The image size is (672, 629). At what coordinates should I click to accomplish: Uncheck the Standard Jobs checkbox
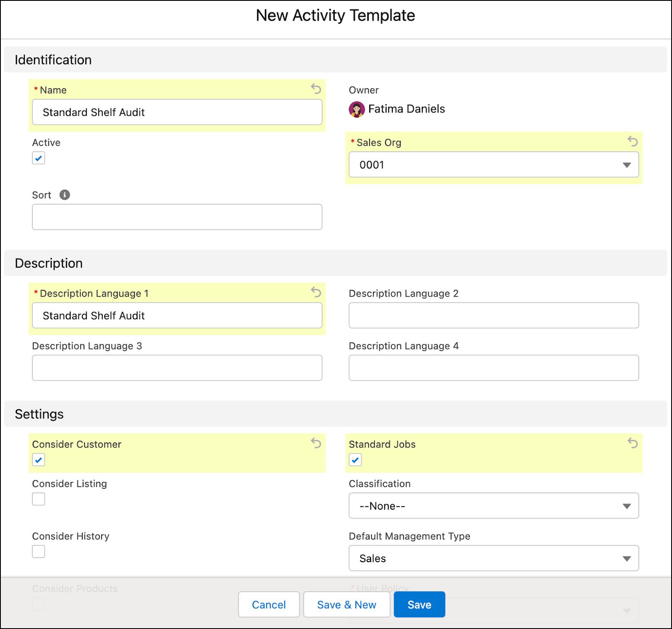355,460
